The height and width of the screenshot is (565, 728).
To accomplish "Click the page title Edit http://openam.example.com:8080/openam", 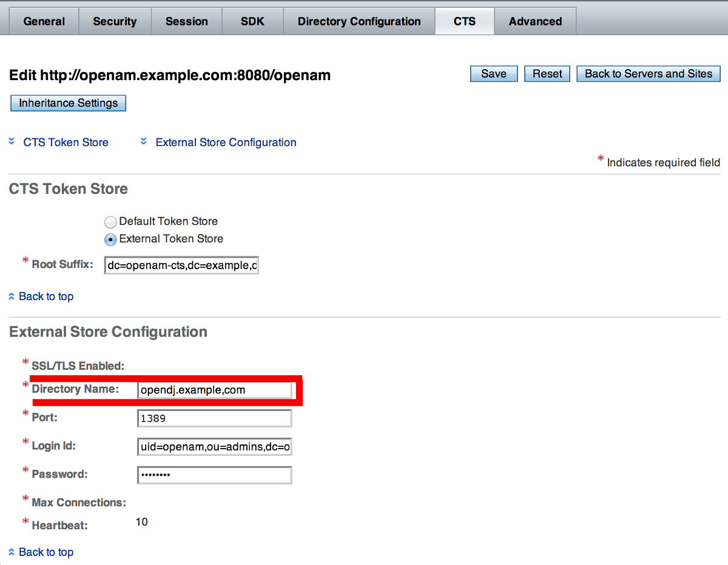I will pyautogui.click(x=170, y=76).
